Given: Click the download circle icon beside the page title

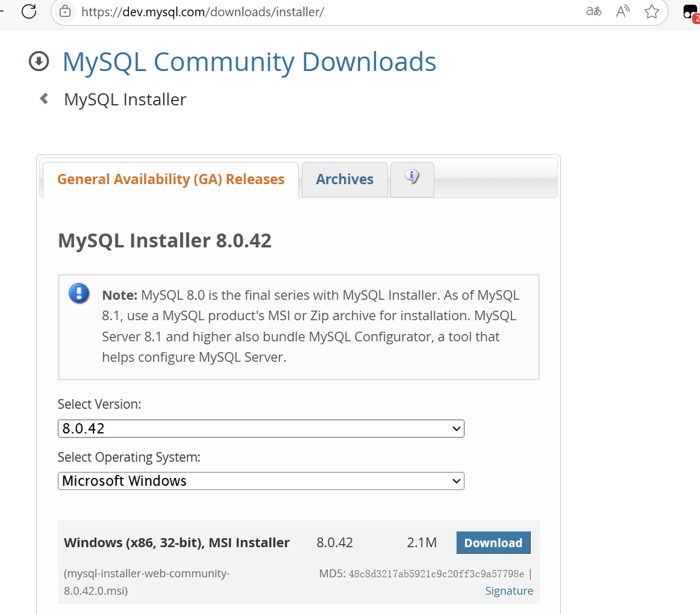Looking at the screenshot, I should pyautogui.click(x=39, y=61).
